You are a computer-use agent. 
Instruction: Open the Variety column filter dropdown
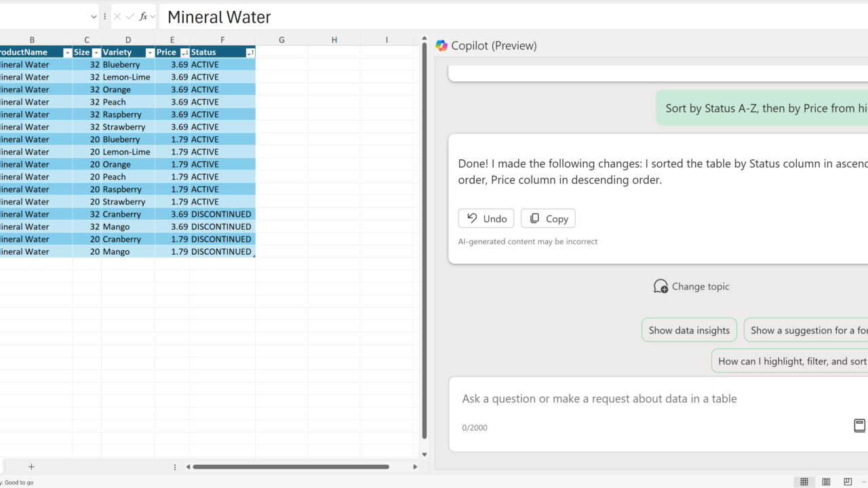(x=150, y=52)
